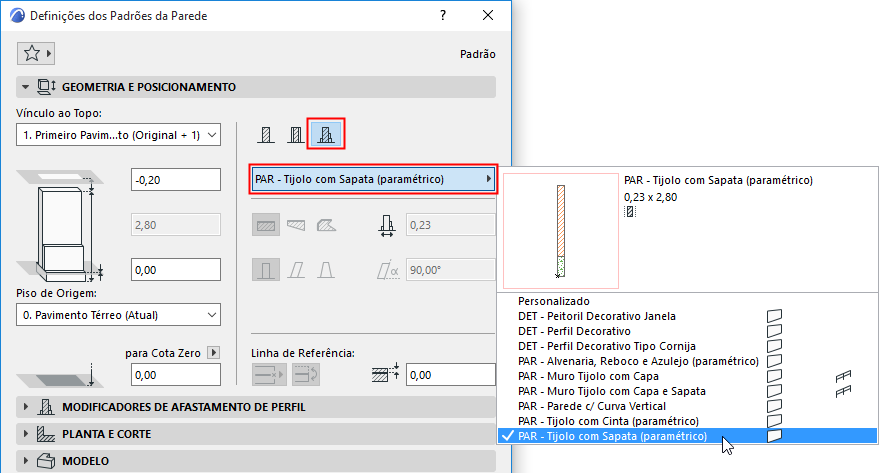
Task: Click the profile preview thumbnail
Action: (x=561, y=231)
